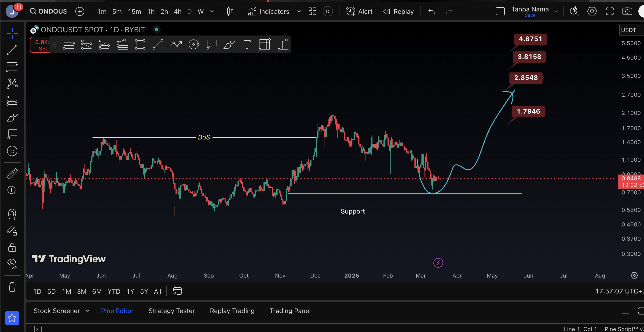Expand the Stock Screener dropdown
This screenshot has height=332, width=644.
click(88, 311)
